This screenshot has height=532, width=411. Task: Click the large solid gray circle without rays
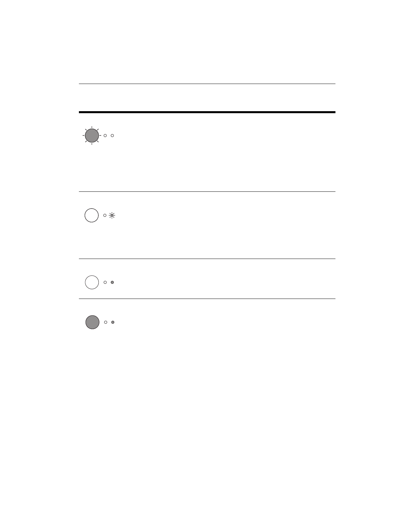coord(92,322)
